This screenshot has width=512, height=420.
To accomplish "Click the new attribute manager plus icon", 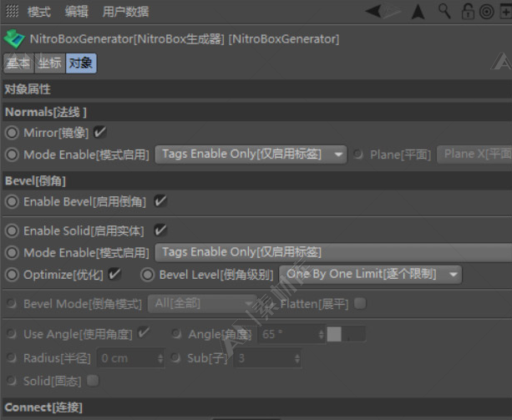I will [506, 12].
